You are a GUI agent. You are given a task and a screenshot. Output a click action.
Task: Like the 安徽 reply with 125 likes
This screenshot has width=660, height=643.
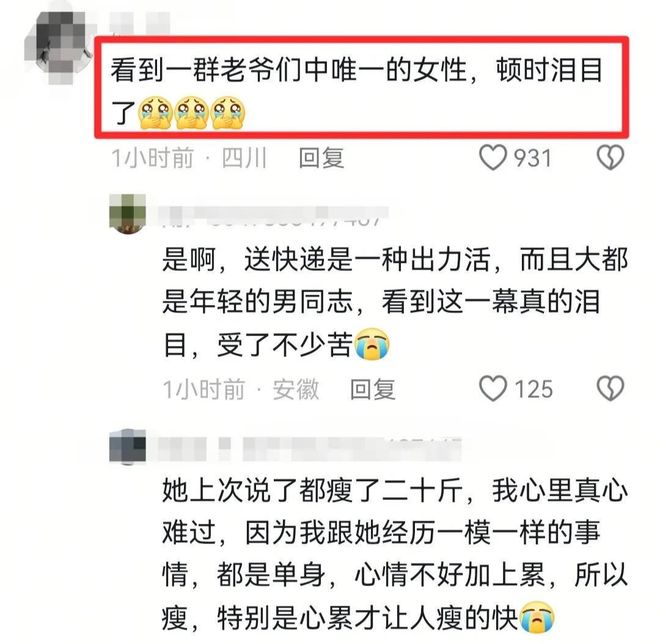493,388
